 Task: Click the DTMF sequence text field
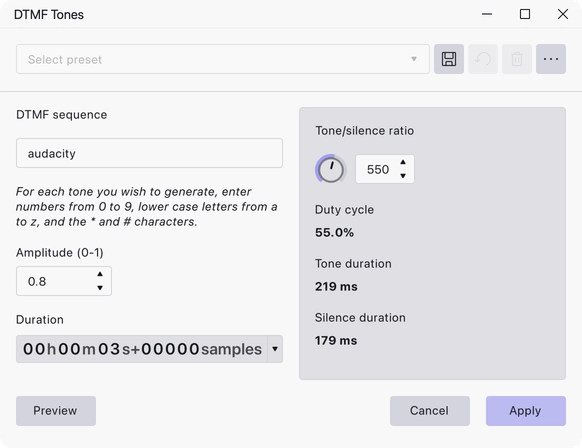click(x=149, y=153)
